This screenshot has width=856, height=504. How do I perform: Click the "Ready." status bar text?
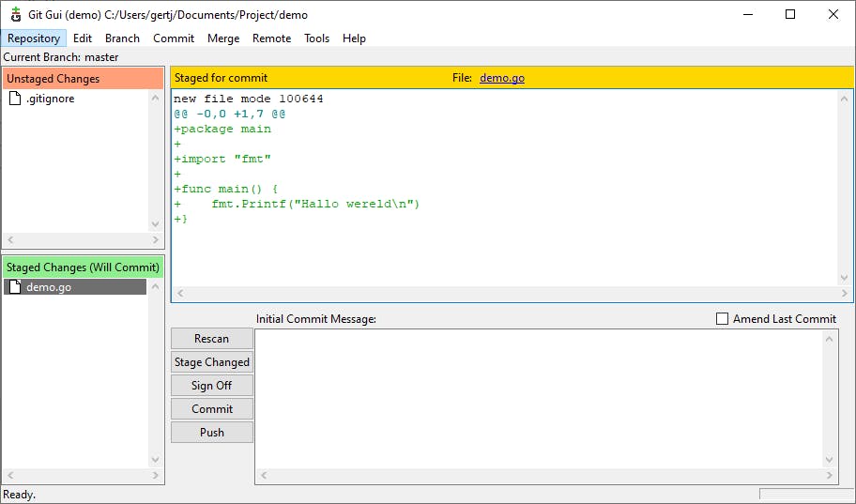click(x=19, y=495)
